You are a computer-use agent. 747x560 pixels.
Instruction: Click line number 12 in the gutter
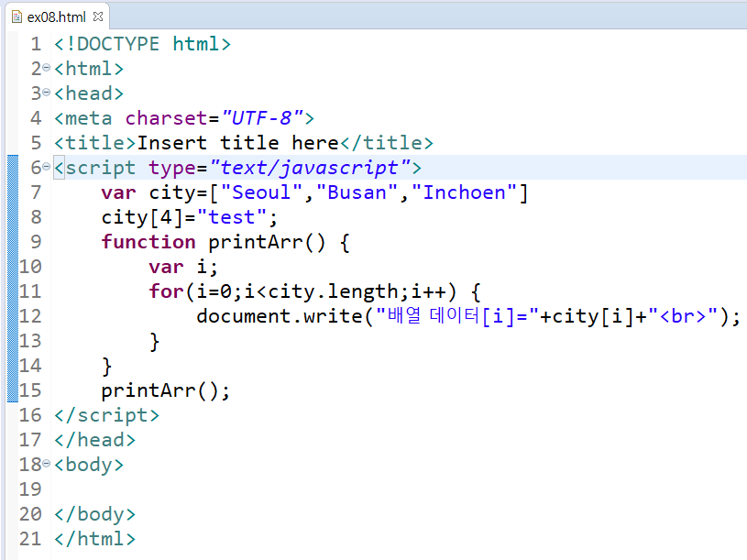point(30,316)
